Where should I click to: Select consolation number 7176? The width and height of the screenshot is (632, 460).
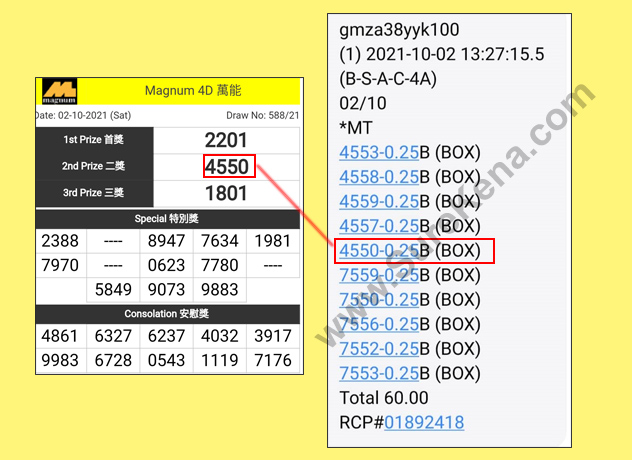coord(273,360)
